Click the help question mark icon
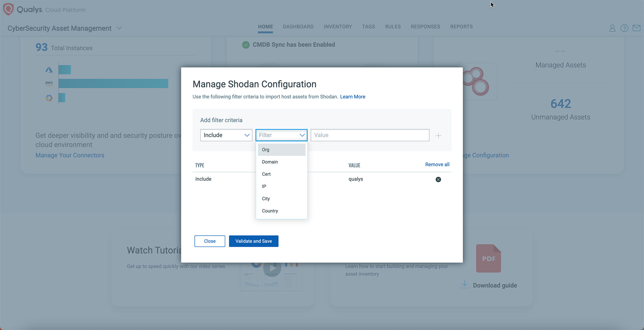 point(624,28)
